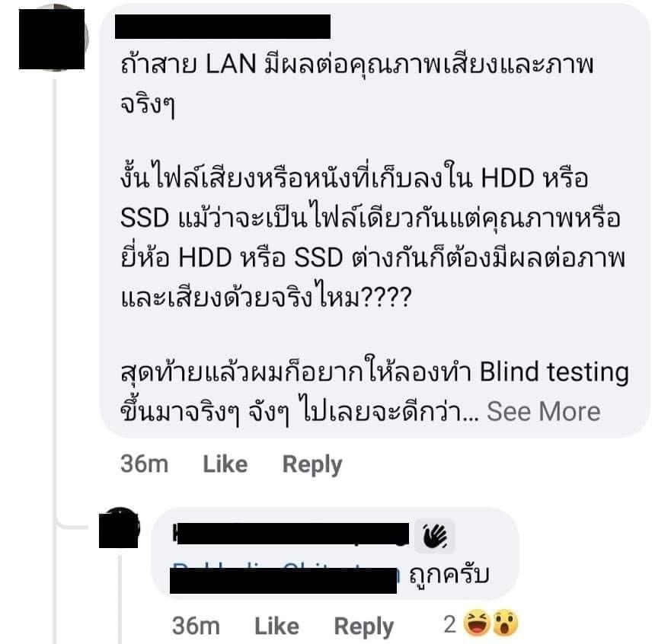Reply to the top LAN cable comment
Screen dimensions: 671x644
tap(312, 464)
